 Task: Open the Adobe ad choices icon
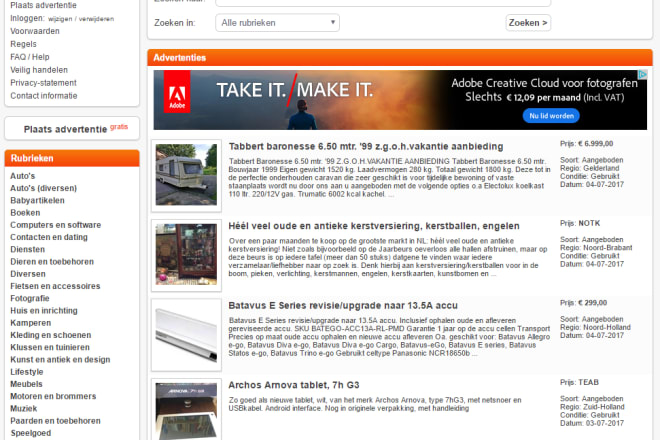click(642, 75)
